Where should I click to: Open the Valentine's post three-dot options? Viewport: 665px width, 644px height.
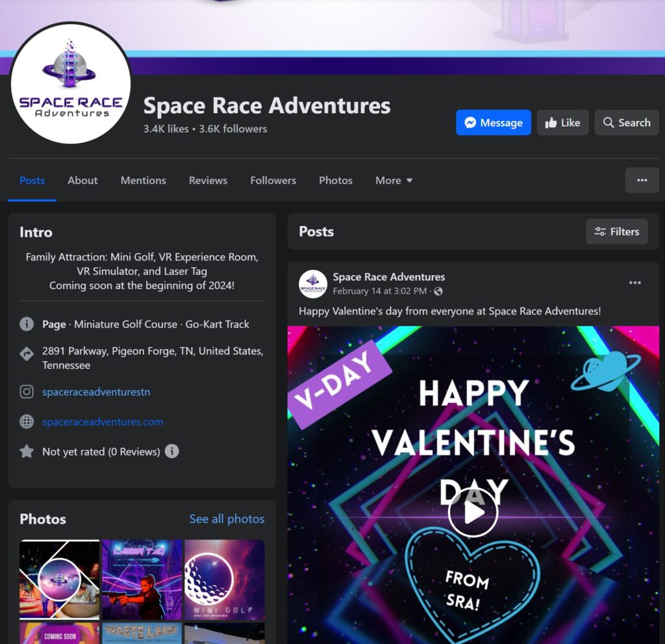pyautogui.click(x=635, y=283)
